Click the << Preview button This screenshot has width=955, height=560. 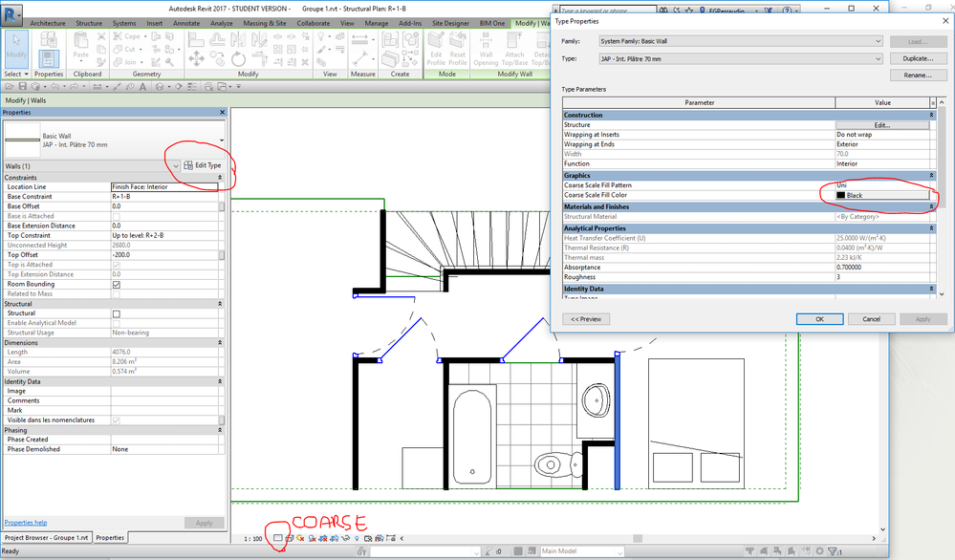[x=586, y=319]
